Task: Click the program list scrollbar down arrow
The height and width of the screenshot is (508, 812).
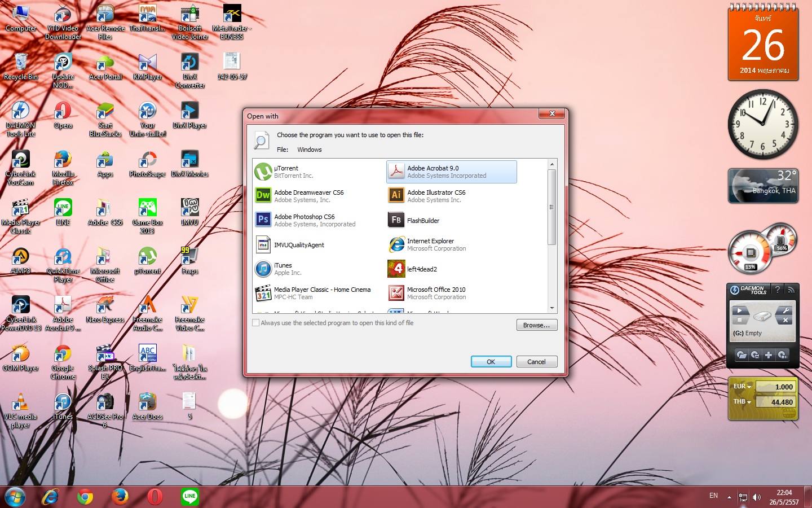Action: pyautogui.click(x=552, y=308)
